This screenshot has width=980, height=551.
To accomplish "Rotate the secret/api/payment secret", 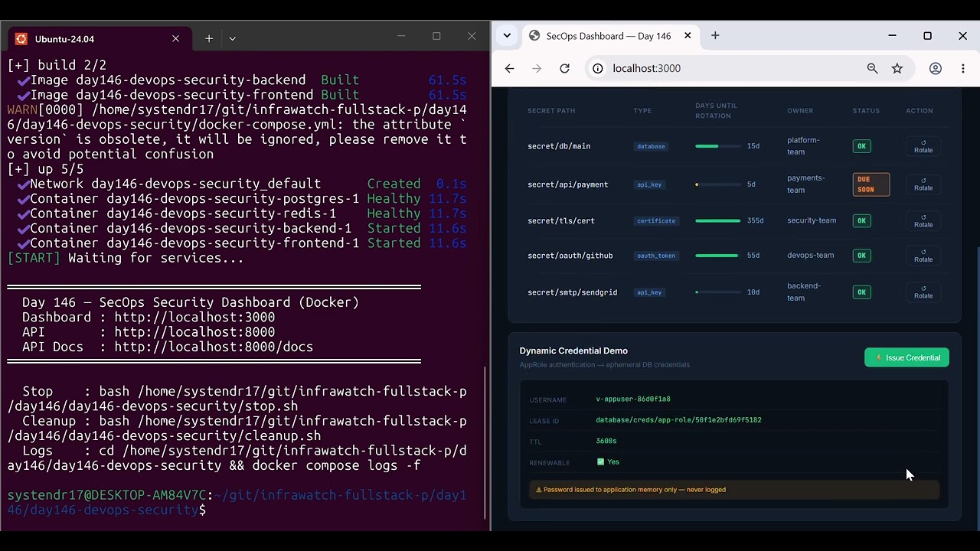I will pyautogui.click(x=923, y=184).
